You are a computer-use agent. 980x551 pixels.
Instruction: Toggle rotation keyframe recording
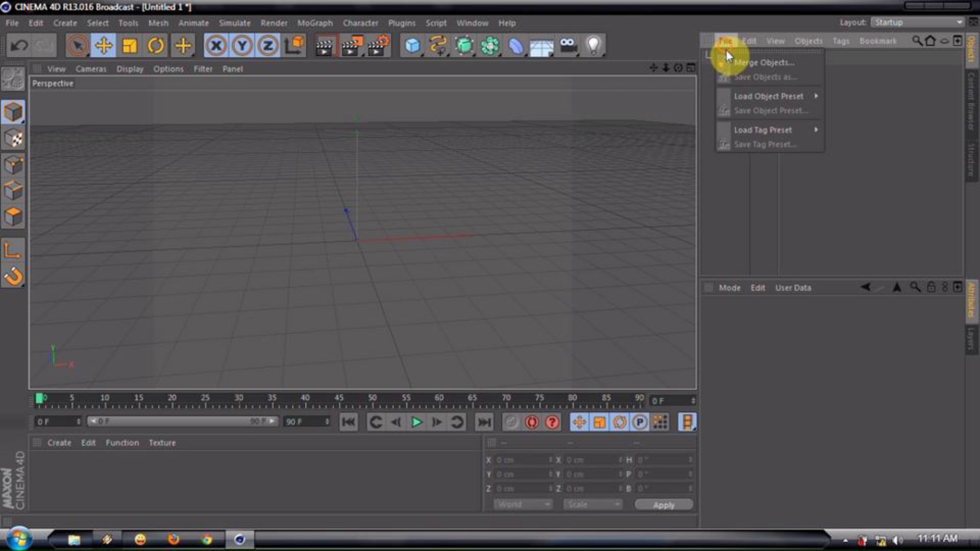point(619,422)
